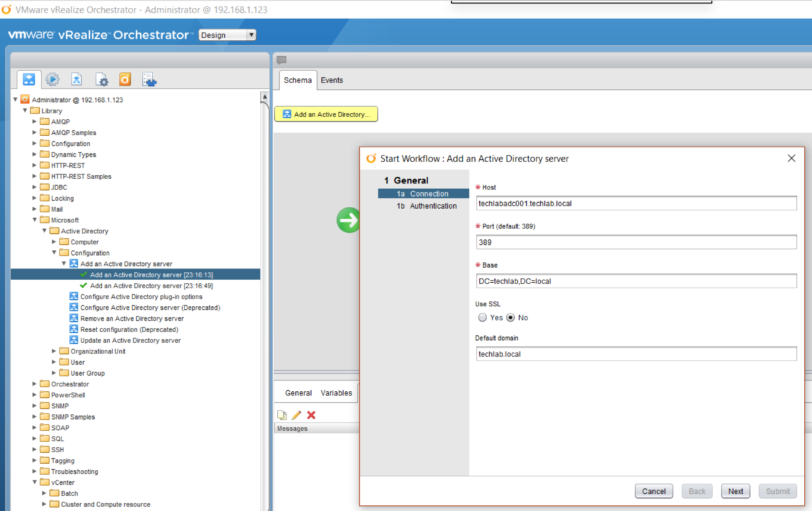Expand the Computer folder
The width and height of the screenshot is (812, 511).
point(54,242)
